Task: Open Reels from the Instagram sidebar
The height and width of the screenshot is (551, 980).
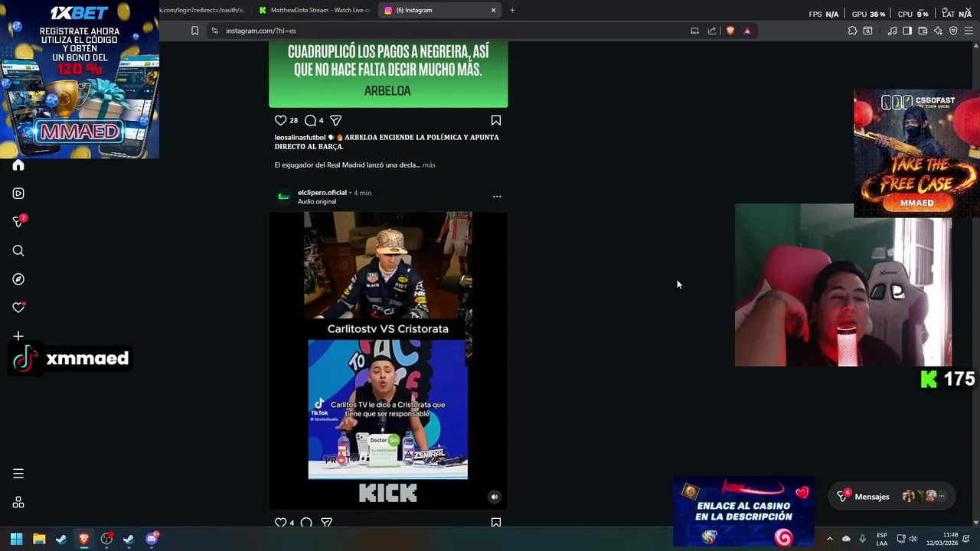Action: point(18,194)
